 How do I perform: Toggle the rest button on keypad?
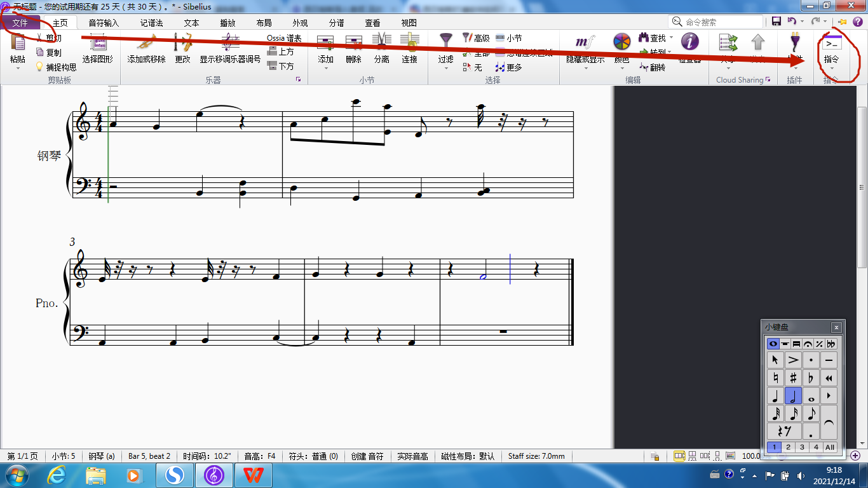coord(784,432)
